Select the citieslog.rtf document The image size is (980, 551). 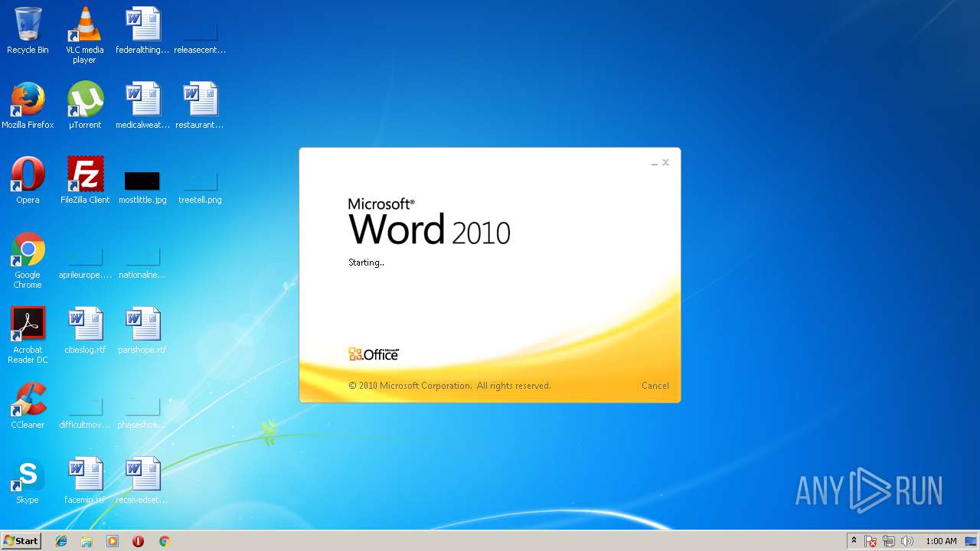85,331
